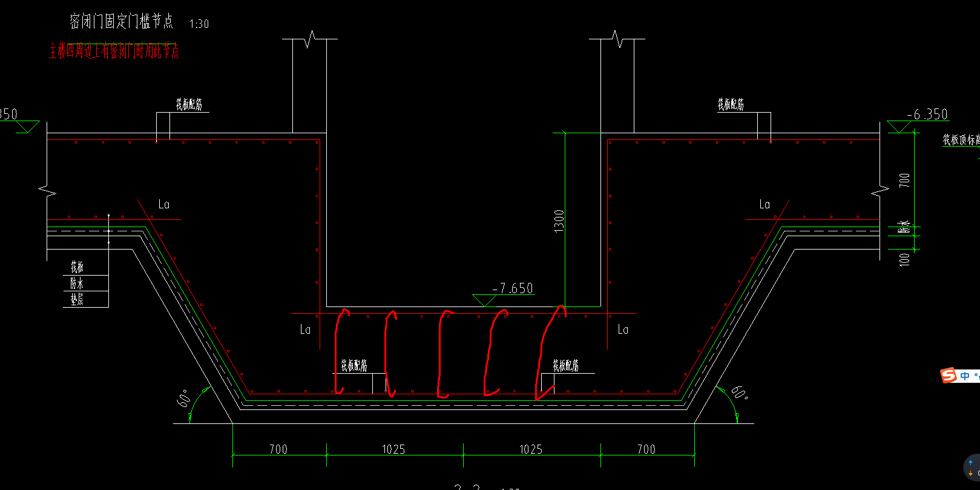Select the upper-left 筏板配筋 leader label
980x490 pixels.
pyautogui.click(x=189, y=105)
